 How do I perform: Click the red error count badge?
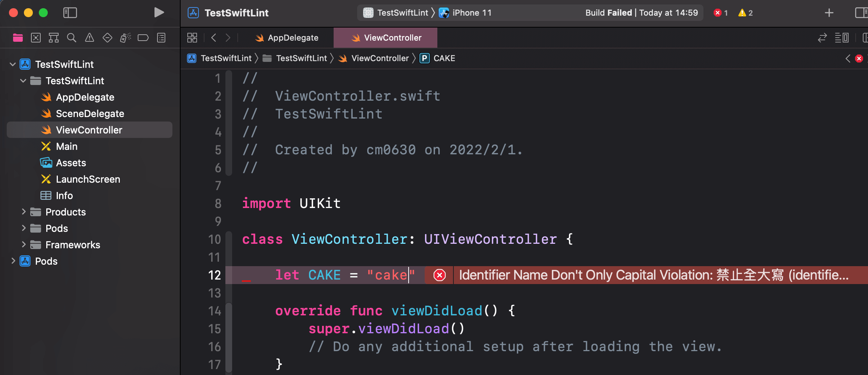[x=720, y=13]
